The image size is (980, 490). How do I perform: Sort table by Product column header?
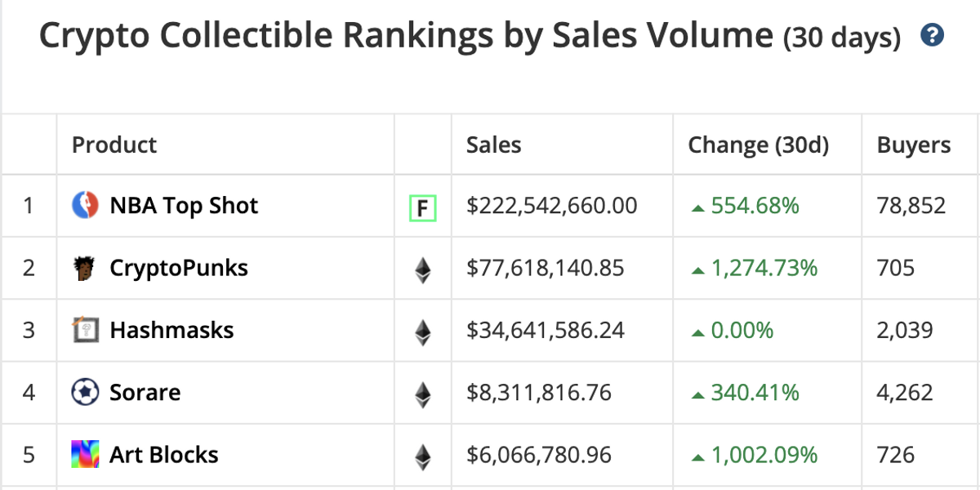(114, 145)
